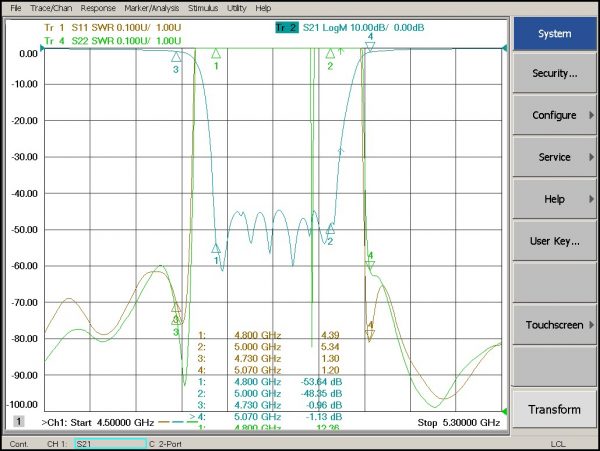The height and width of the screenshot is (451, 600).
Task: Click the User Key... softkey
Action: (554, 241)
